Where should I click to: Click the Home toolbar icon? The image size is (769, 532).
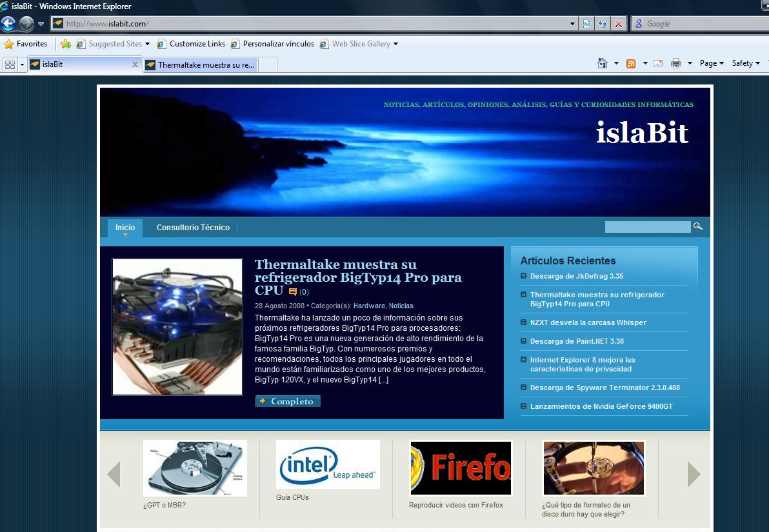click(x=603, y=63)
